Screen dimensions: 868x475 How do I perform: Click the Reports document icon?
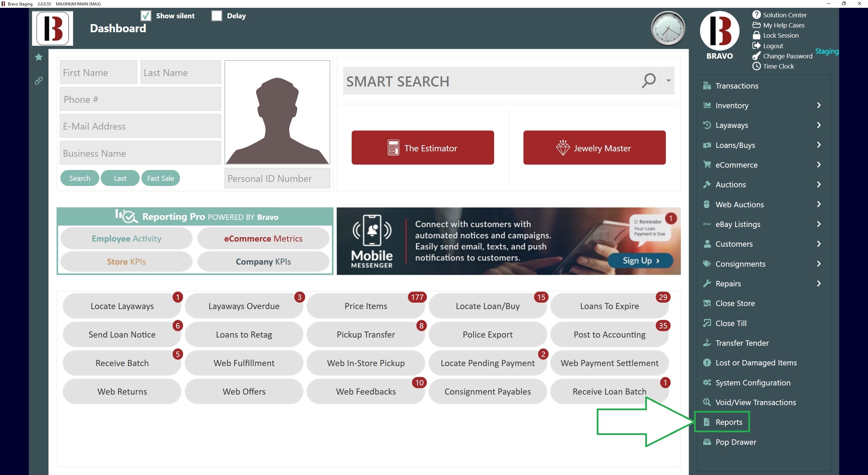tap(707, 422)
